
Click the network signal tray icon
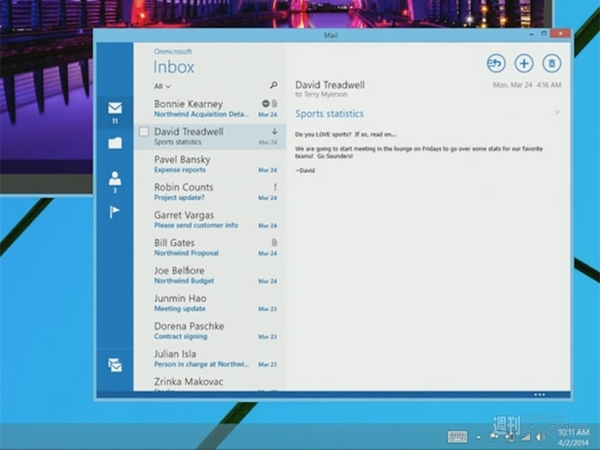tap(526, 437)
